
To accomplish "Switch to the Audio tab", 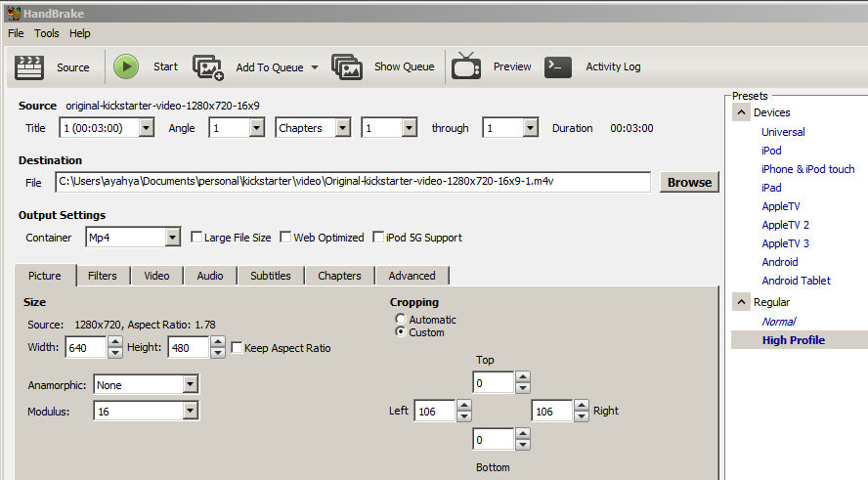I will pyautogui.click(x=210, y=276).
